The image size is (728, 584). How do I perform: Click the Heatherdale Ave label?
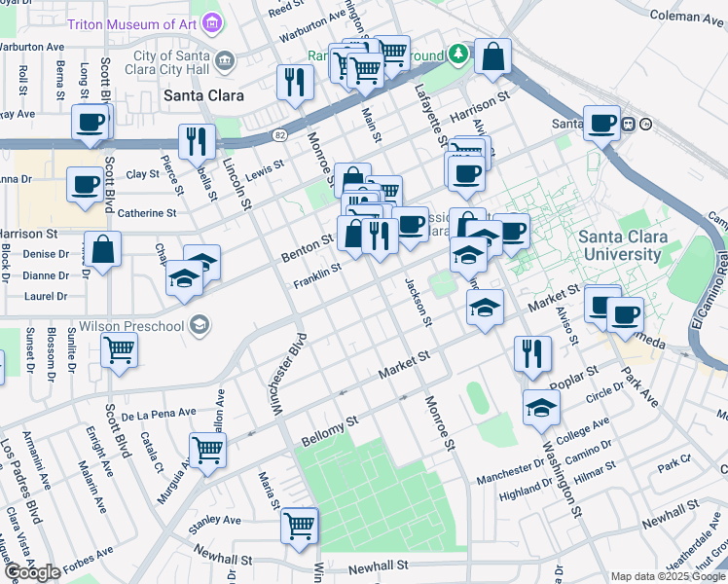pos(693,542)
